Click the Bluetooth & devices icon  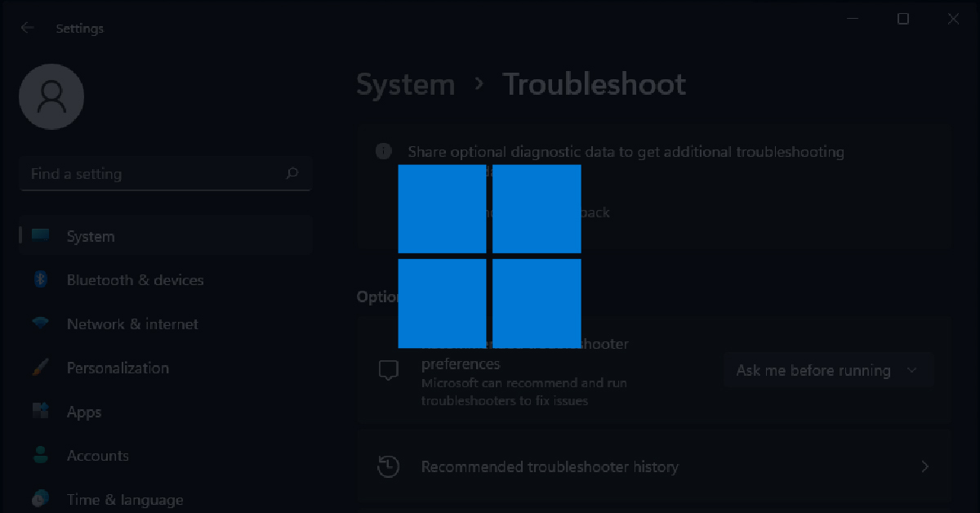[40, 279]
